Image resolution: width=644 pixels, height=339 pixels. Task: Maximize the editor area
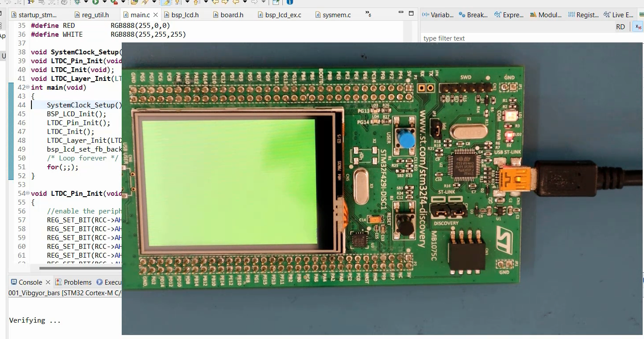point(411,13)
